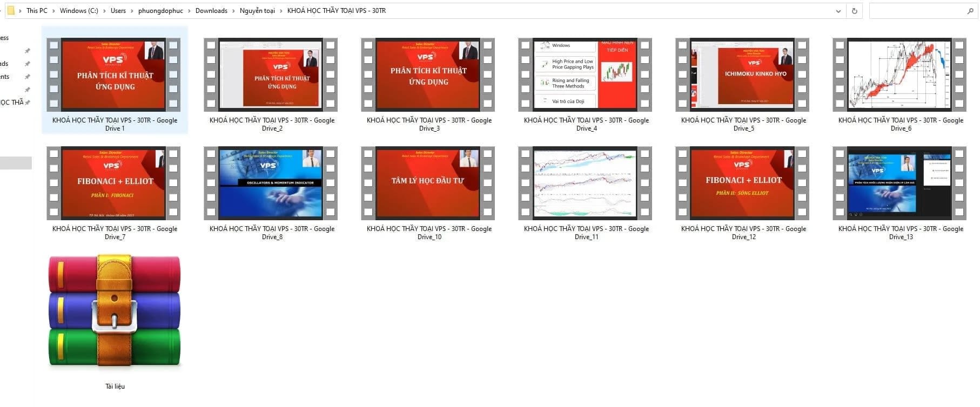Expand chevron after 'Windows (C:)' breadcrumb
This screenshot has width=980, height=407.
(105, 11)
